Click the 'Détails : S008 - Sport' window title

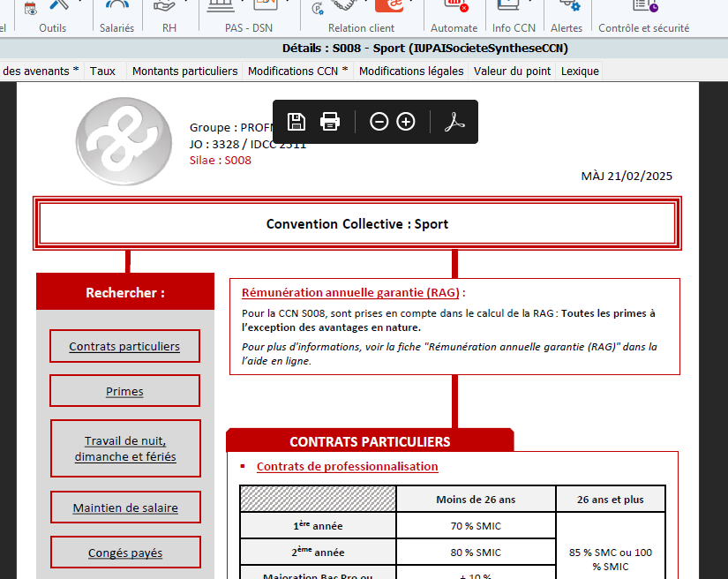pyautogui.click(x=424, y=49)
